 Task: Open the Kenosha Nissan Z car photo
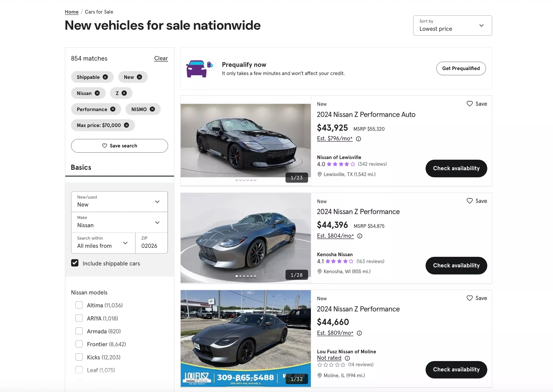pyautogui.click(x=245, y=238)
